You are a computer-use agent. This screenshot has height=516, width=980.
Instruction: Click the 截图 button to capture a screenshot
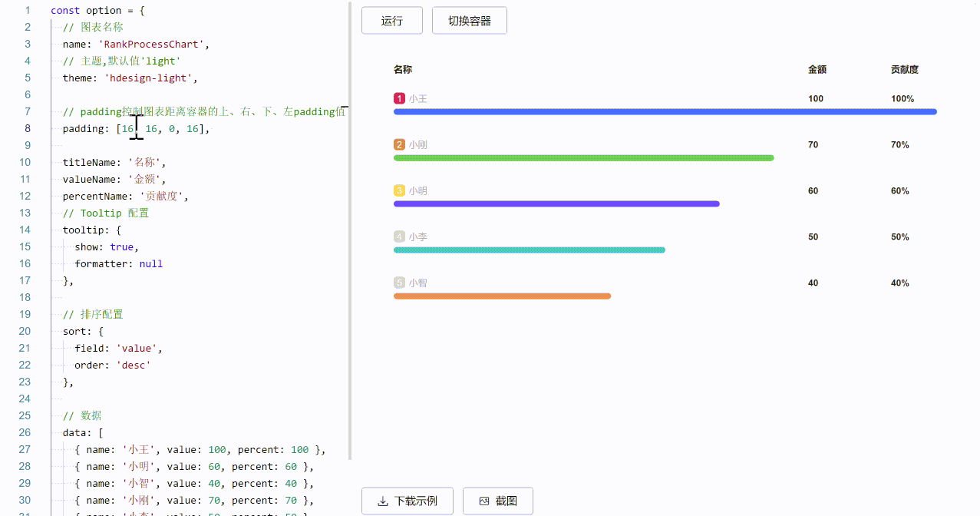click(x=497, y=501)
